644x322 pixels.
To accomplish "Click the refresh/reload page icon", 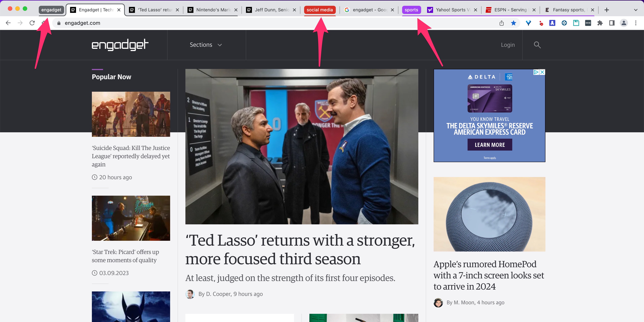I will [x=32, y=23].
